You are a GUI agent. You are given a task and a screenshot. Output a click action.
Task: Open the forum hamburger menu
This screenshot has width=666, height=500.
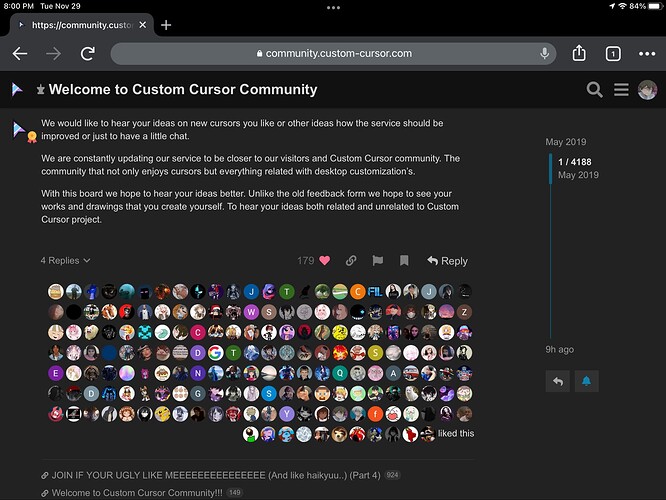(x=621, y=90)
